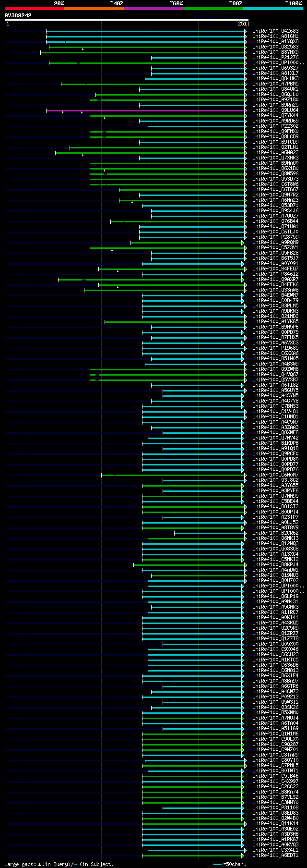Select label UniRef100_Q2TLN1
The width and height of the screenshot is (307, 868).
point(275,147)
